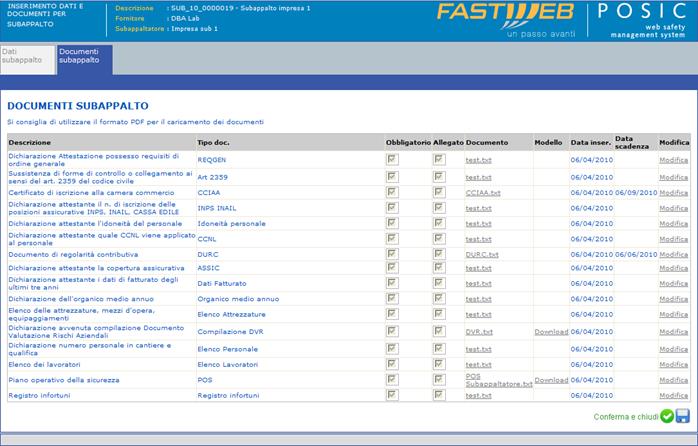Click Modifica for the Dati Fatturato row

[x=674, y=284]
